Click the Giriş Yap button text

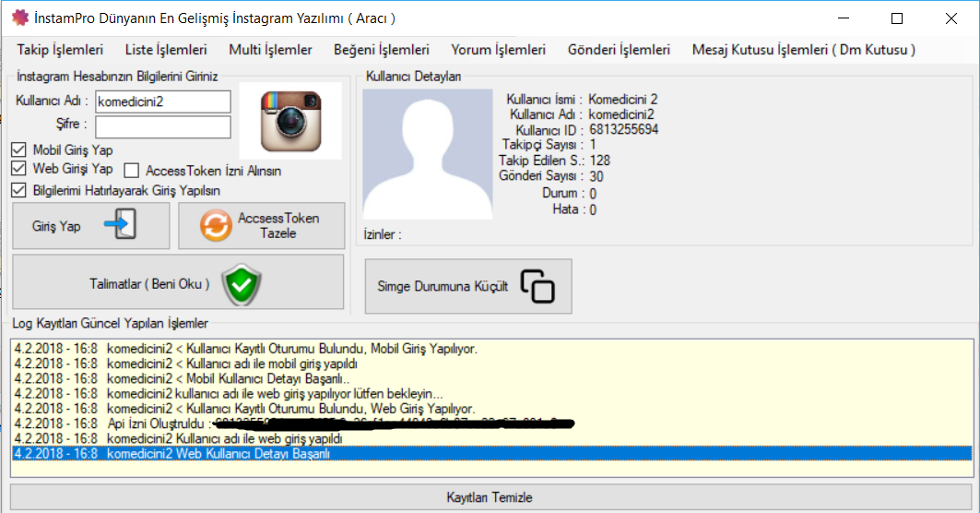(56, 226)
